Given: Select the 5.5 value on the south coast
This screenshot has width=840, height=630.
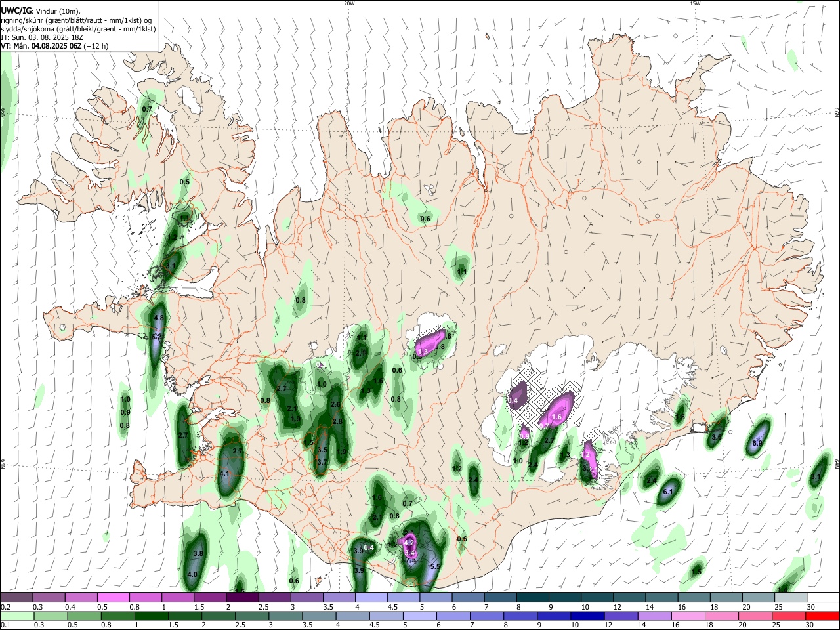Looking at the screenshot, I should point(434,566).
